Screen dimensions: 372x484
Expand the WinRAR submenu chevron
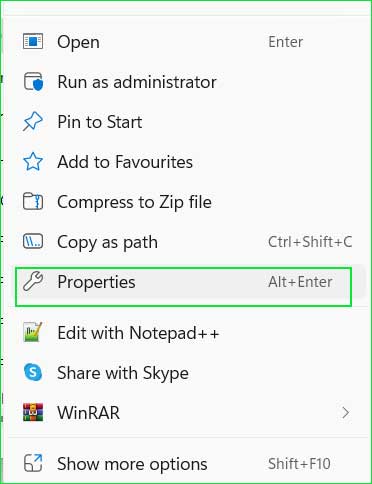coord(346,413)
